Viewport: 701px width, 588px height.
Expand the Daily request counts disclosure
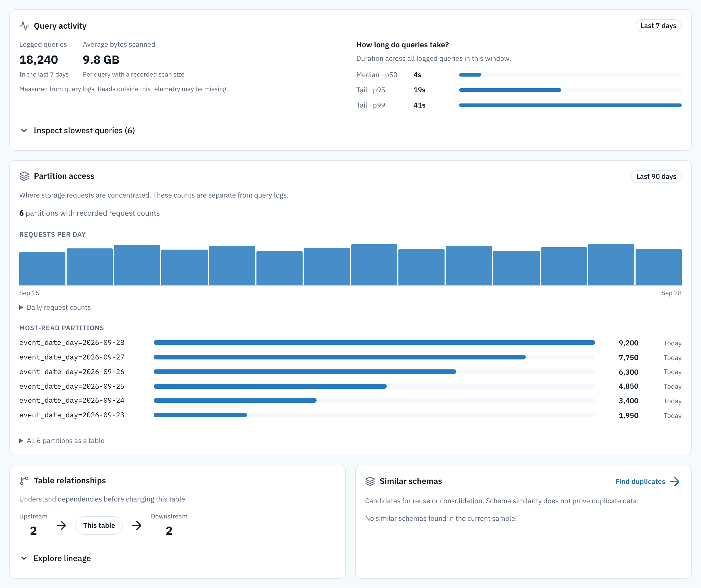click(x=55, y=307)
